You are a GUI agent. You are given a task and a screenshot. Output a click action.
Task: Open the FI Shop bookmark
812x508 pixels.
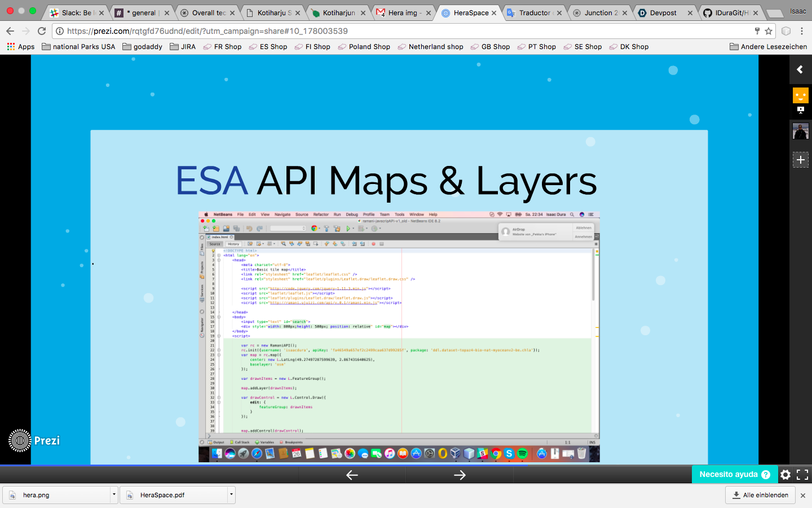pyautogui.click(x=312, y=47)
